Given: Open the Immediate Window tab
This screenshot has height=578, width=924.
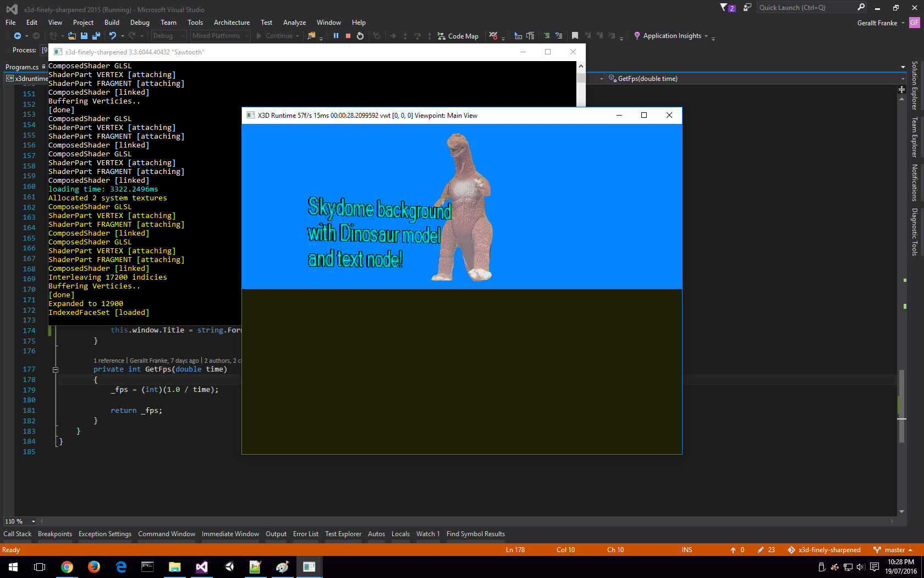Looking at the screenshot, I should click(x=230, y=534).
